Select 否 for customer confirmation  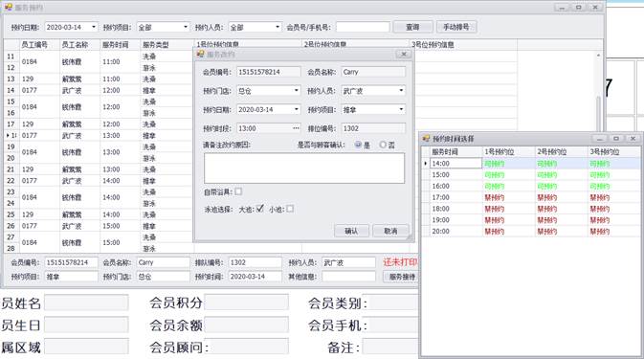tap(383, 145)
